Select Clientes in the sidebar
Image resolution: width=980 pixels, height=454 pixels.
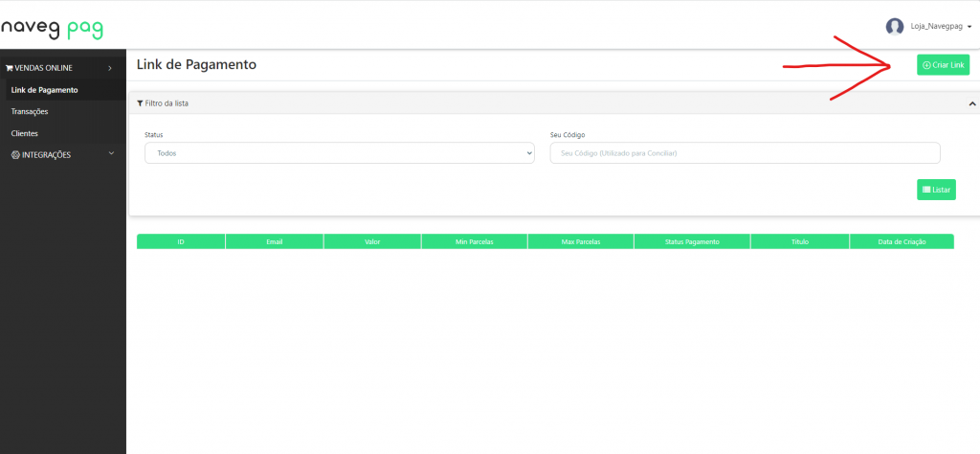(25, 133)
